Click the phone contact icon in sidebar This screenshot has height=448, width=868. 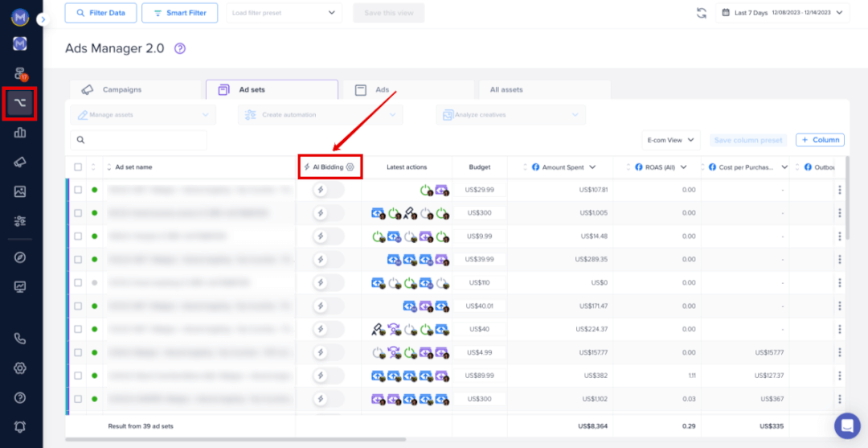pyautogui.click(x=20, y=339)
